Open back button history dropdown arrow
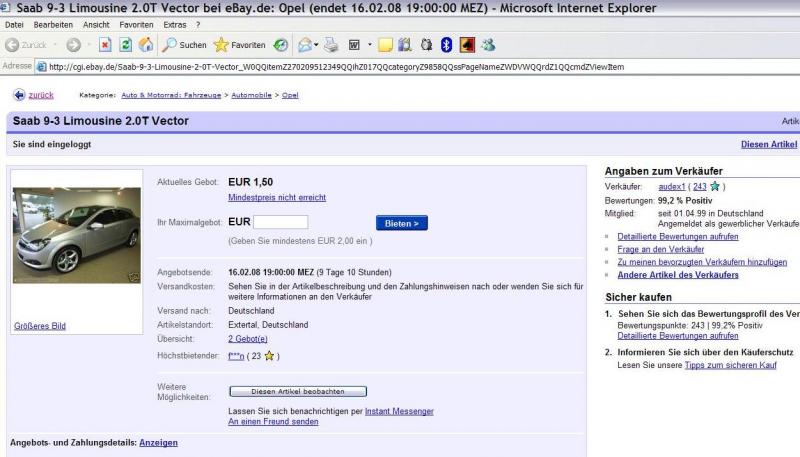The height and width of the screenshot is (457, 800). [x=55, y=45]
